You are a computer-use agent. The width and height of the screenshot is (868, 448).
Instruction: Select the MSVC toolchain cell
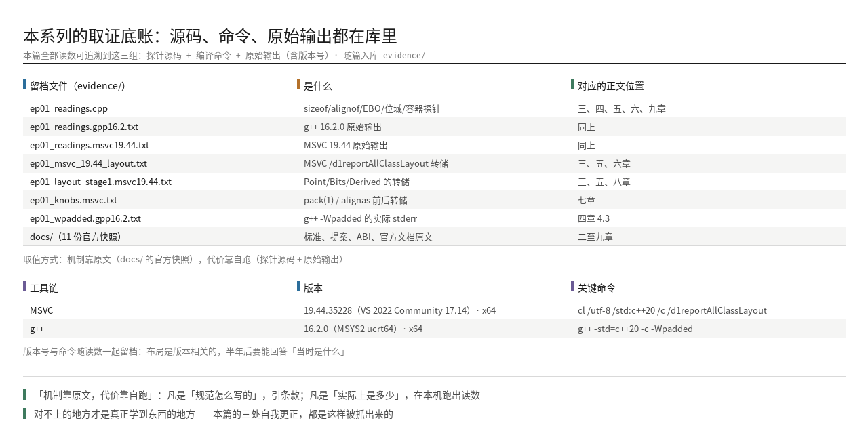click(41, 310)
